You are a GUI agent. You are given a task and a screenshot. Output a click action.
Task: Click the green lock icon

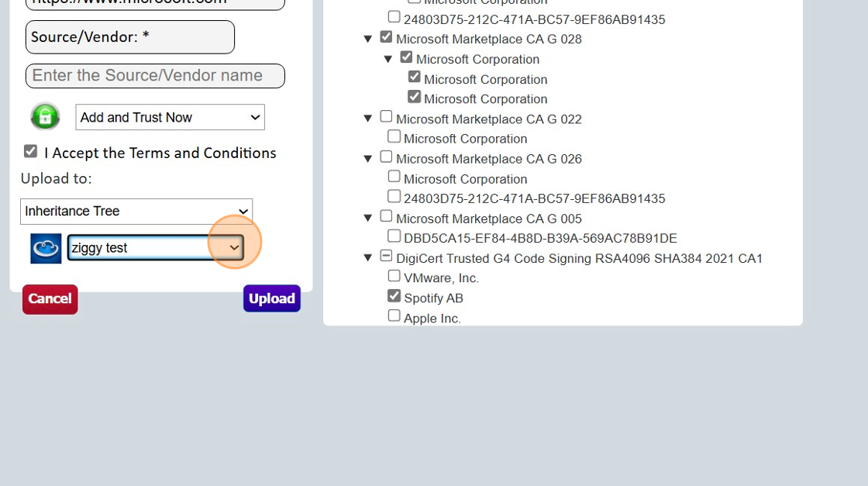(x=45, y=116)
